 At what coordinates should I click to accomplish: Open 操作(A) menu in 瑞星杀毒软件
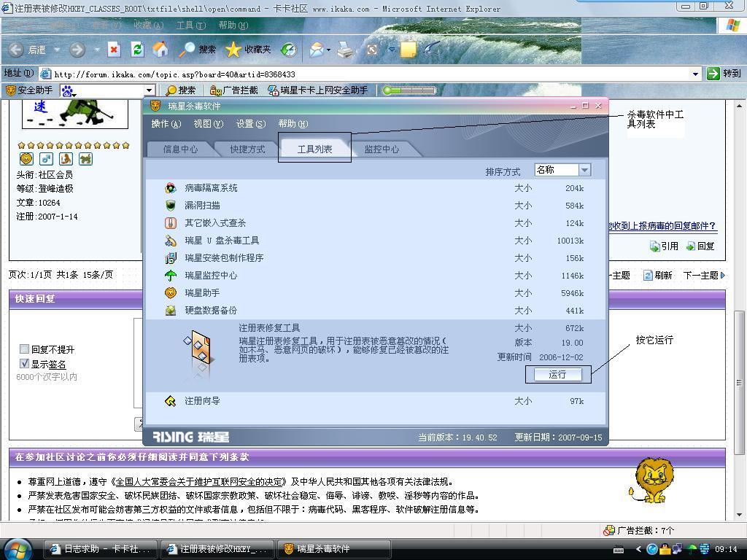click(x=166, y=124)
